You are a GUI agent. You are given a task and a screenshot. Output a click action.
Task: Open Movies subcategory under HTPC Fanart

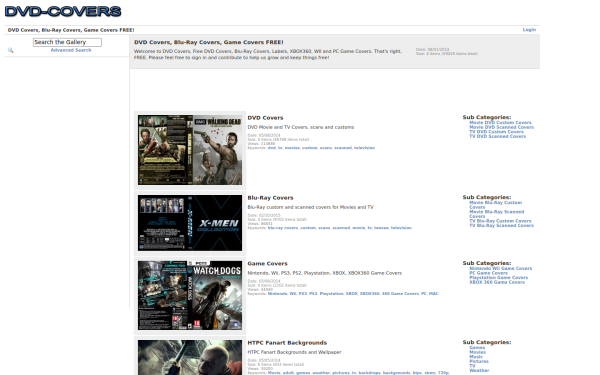click(478, 352)
